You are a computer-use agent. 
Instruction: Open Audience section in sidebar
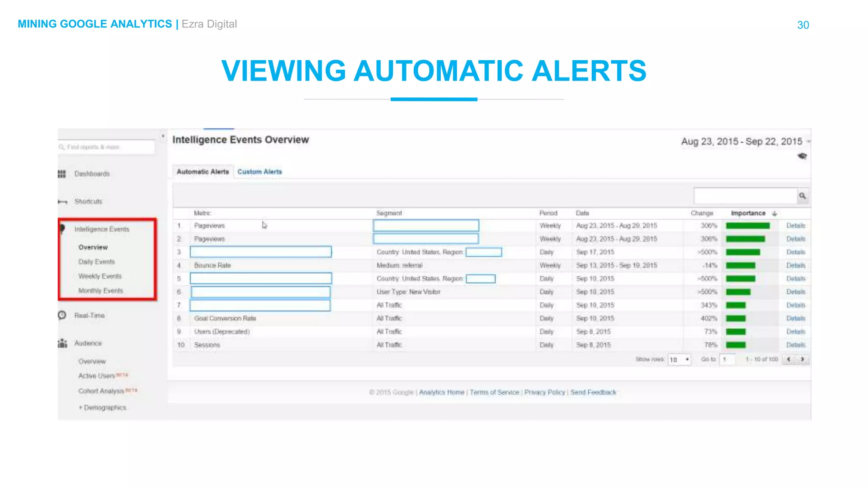click(x=88, y=343)
